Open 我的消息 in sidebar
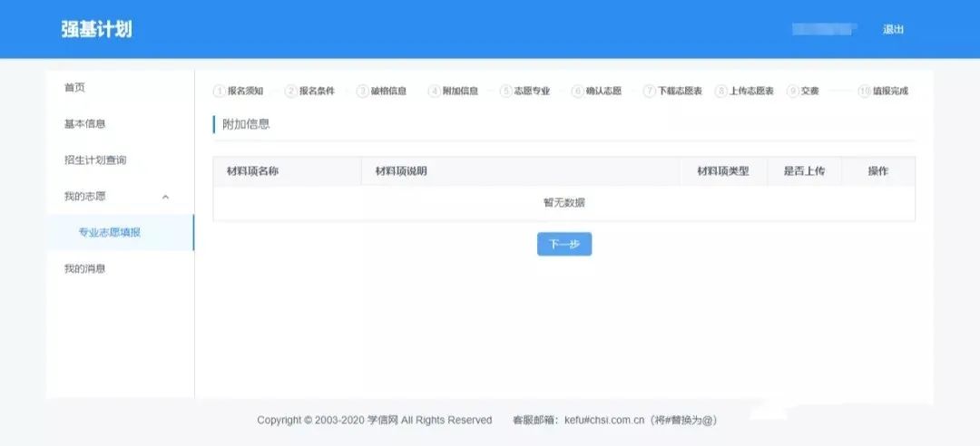980x446 pixels. [x=84, y=269]
